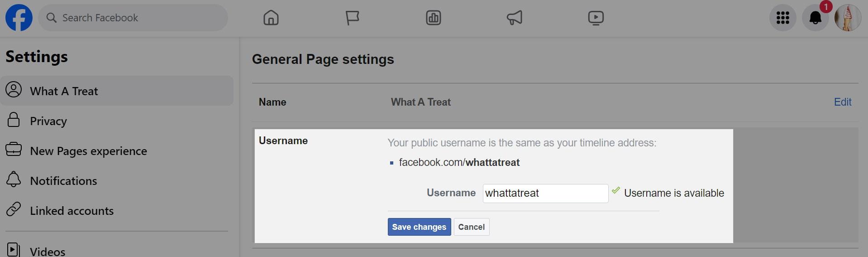Click Edit next to Name

coord(842,102)
